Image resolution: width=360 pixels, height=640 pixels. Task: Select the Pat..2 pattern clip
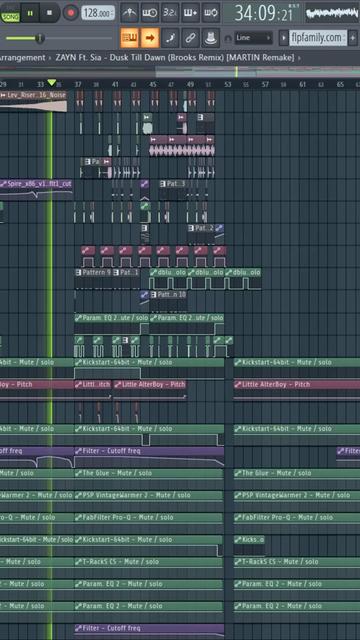tap(201, 234)
